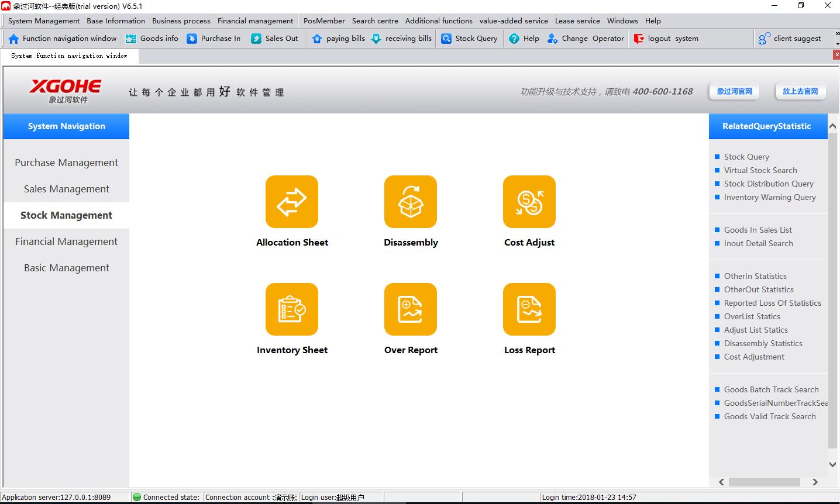Open the Loss Report icon

pyautogui.click(x=529, y=309)
